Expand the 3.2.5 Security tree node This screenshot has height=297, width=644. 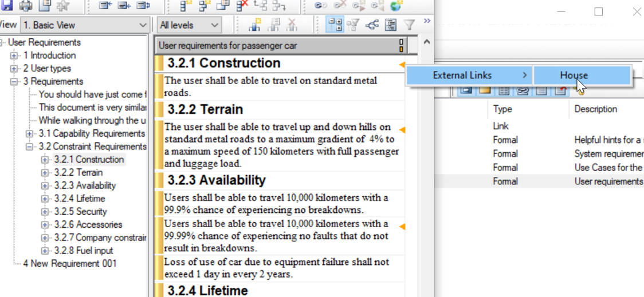tap(45, 212)
